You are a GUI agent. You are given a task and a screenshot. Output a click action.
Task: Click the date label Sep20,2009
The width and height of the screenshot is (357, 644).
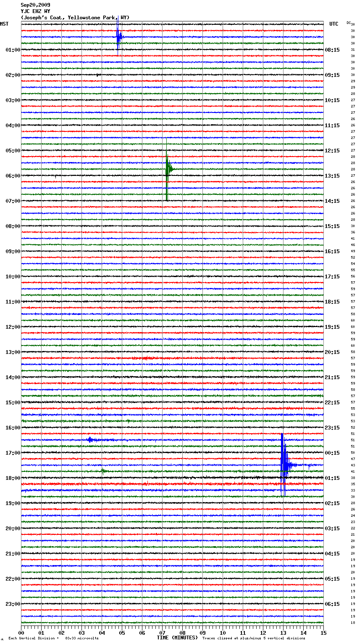35,5
